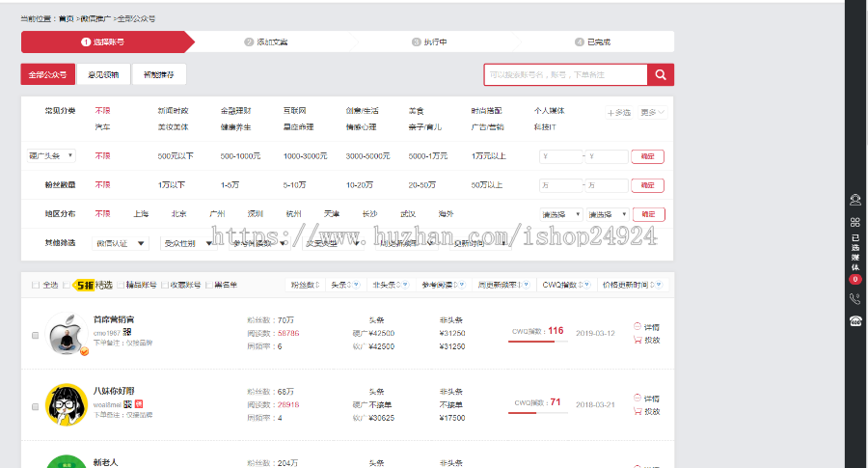
Task: Sort the list by 头条 column
Action: (x=345, y=285)
